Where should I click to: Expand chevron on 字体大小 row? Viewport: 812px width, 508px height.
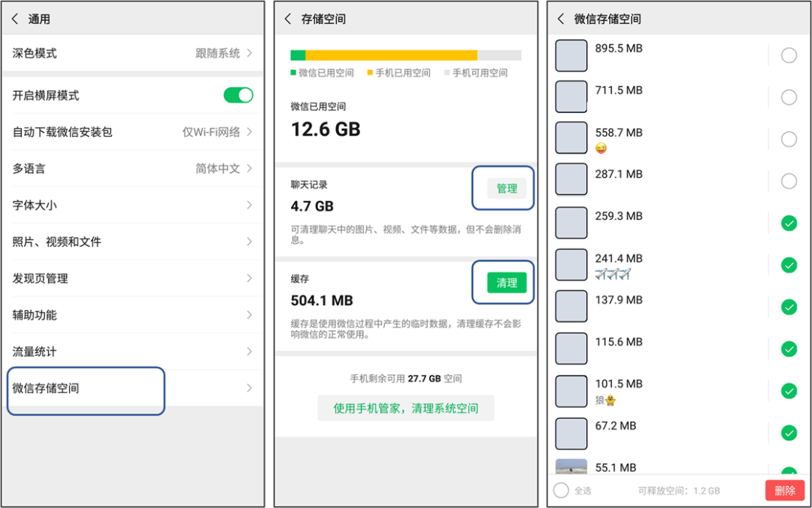pos(250,205)
